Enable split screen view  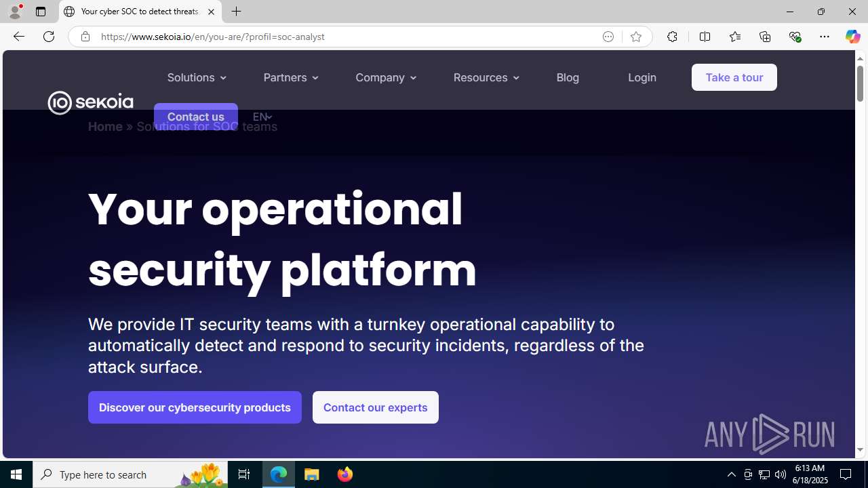tap(705, 37)
